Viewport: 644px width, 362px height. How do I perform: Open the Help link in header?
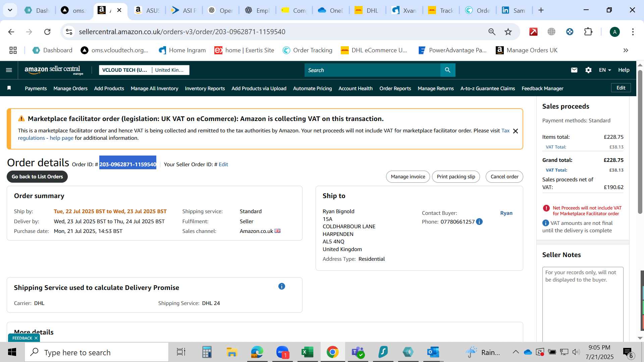624,70
